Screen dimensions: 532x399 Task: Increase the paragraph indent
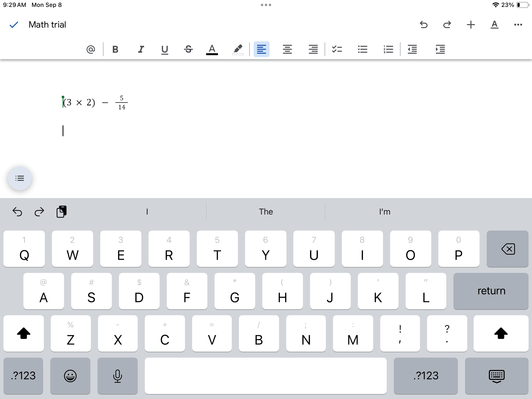[x=440, y=49]
